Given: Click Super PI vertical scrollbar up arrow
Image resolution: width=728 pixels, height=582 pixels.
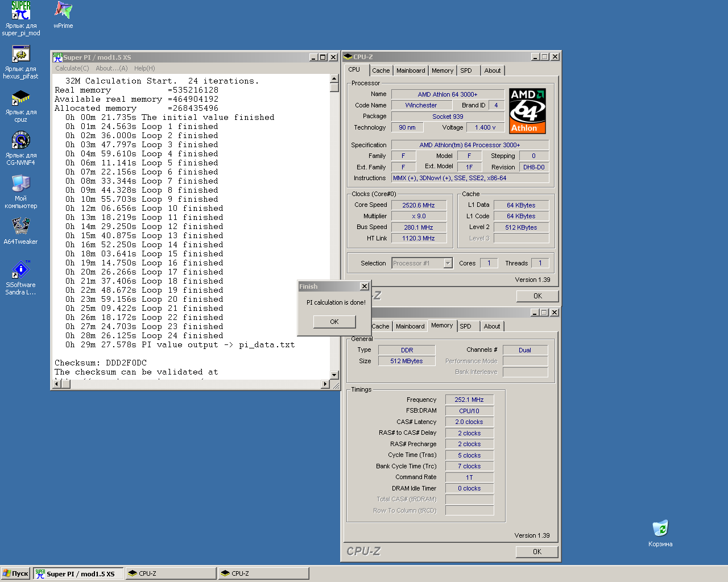Looking at the screenshot, I should [x=334, y=80].
